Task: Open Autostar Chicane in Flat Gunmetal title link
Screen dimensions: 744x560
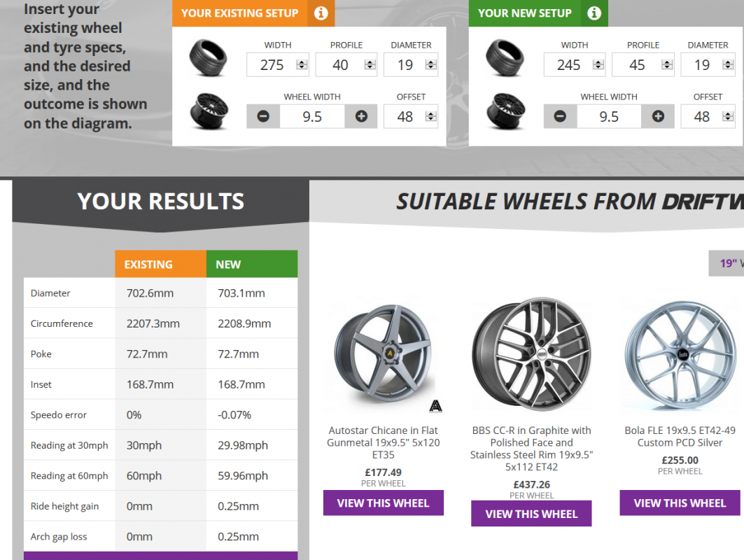Action: (384, 442)
